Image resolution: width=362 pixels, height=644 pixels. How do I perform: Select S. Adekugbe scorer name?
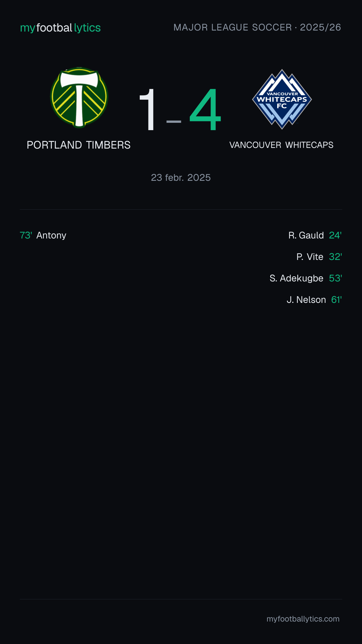pos(296,278)
